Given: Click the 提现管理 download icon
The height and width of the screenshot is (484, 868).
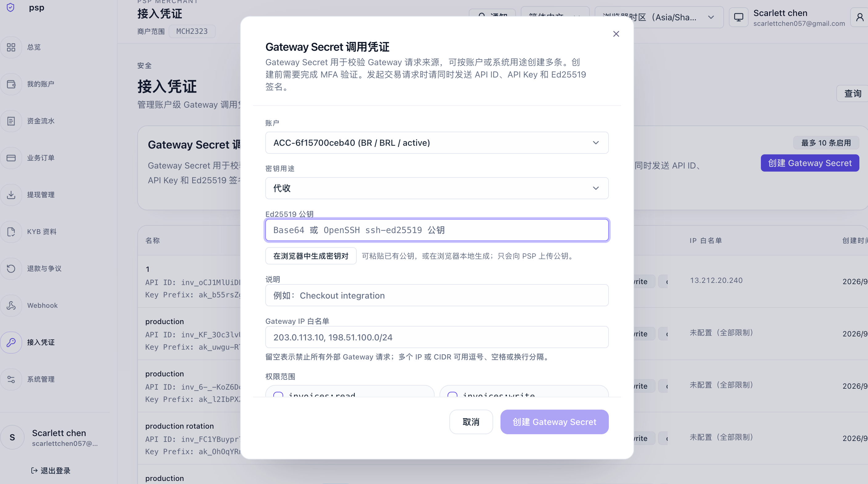Looking at the screenshot, I should pos(11,195).
